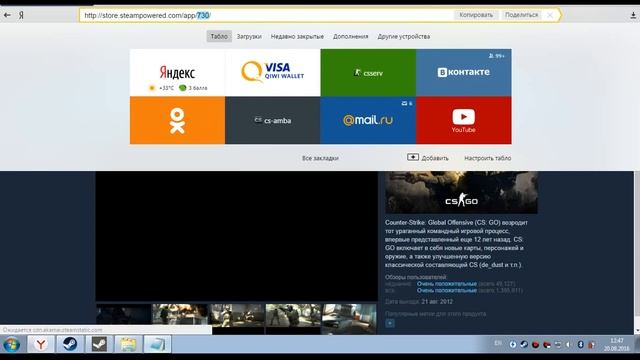This screenshot has width=640, height=360.
Task: Open the csserv green tile
Action: (368, 73)
